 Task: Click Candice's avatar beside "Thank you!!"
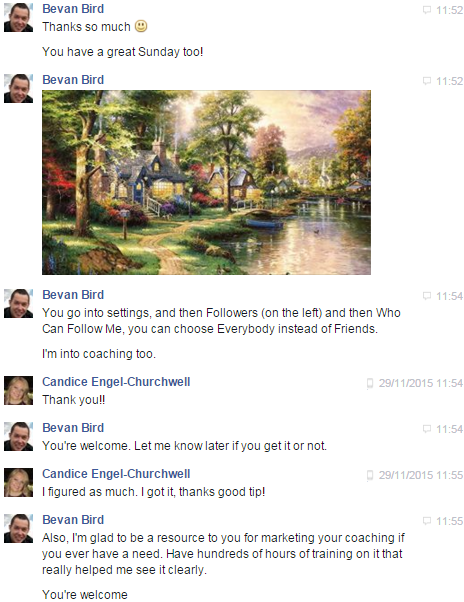coord(18,390)
